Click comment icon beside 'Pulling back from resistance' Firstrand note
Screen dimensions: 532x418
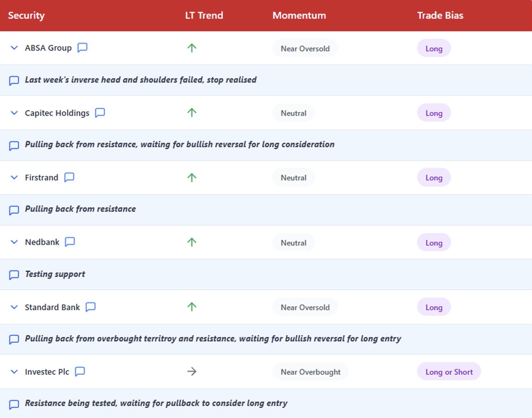point(14,210)
